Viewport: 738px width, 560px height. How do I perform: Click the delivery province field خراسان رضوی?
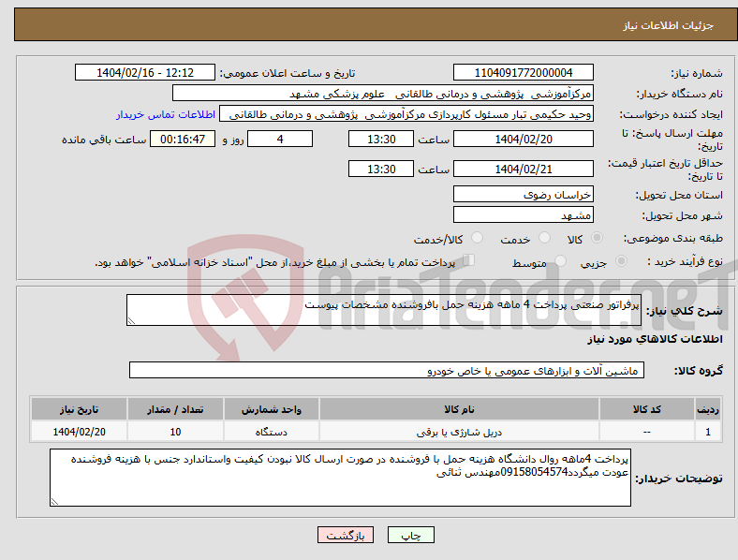click(x=524, y=194)
